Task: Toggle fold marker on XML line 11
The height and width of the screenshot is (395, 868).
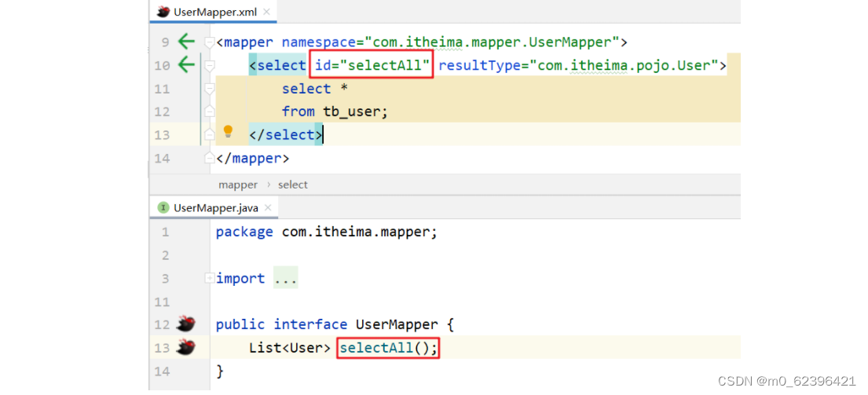Action: (x=209, y=89)
